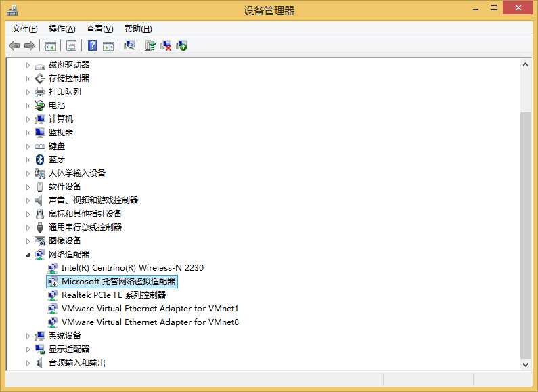Expand the 音频输入和输出 node
Image resolution: width=538 pixels, height=392 pixels.
click(x=28, y=363)
